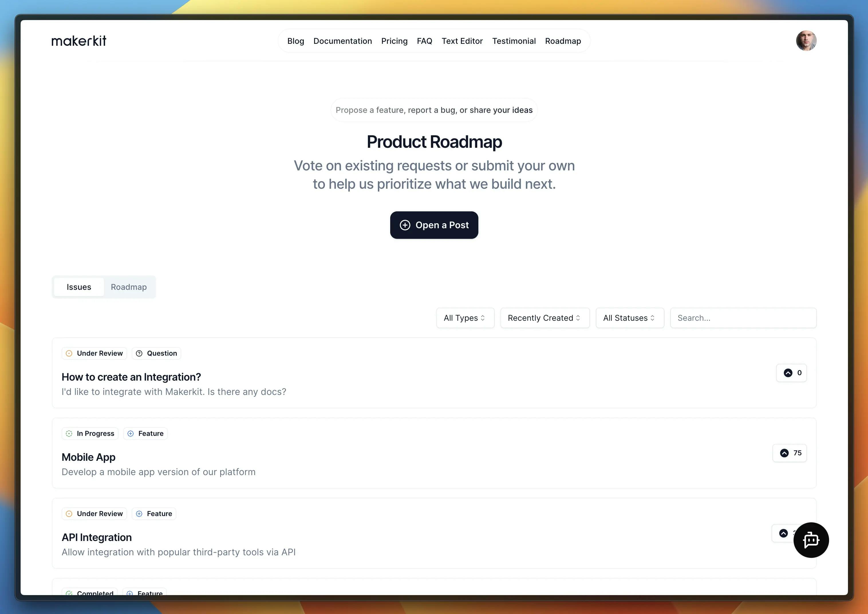
Task: Click the user avatar in top right
Action: (806, 41)
